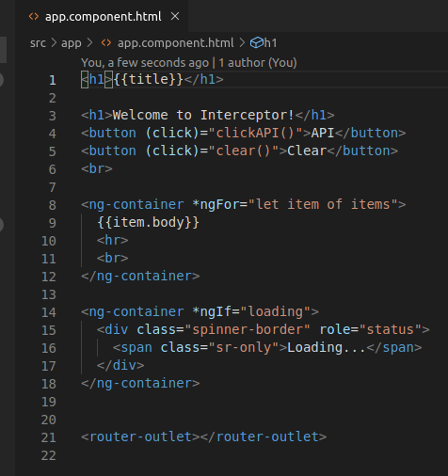448x476 pixels.
Task: Click the clear() handler on line 5
Action: [243, 151]
